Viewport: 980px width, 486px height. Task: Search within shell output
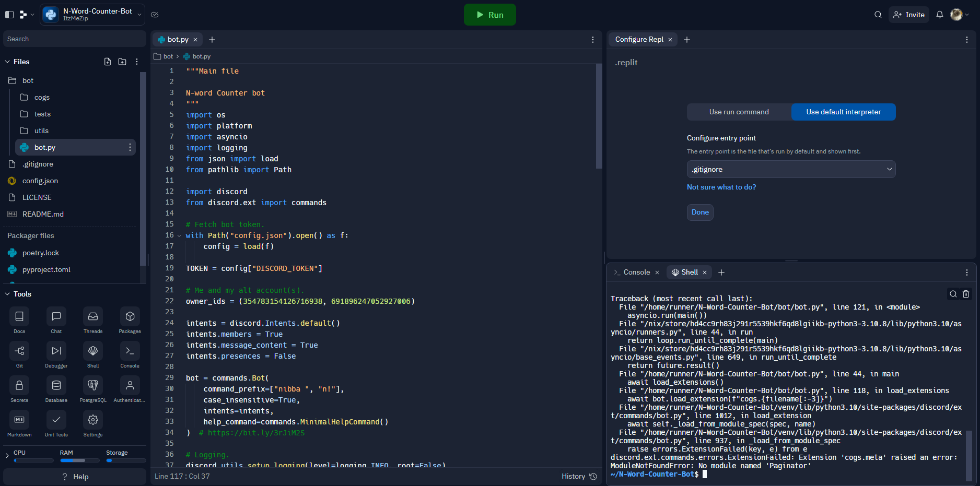953,294
